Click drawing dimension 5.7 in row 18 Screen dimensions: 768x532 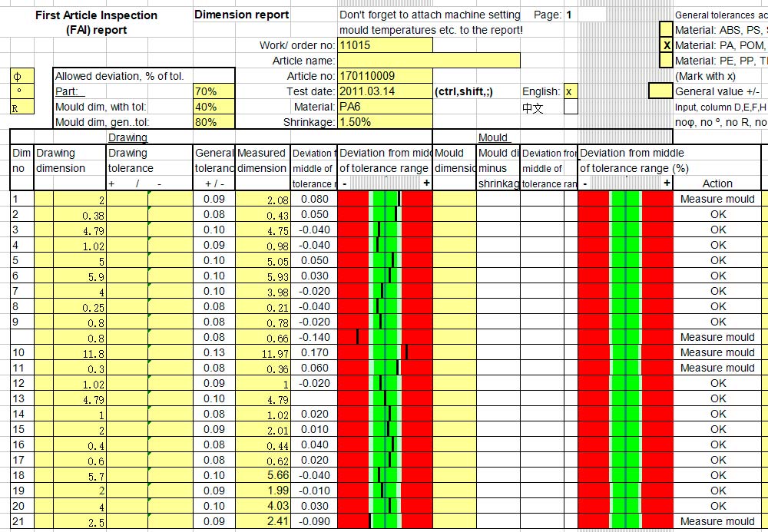click(79, 475)
